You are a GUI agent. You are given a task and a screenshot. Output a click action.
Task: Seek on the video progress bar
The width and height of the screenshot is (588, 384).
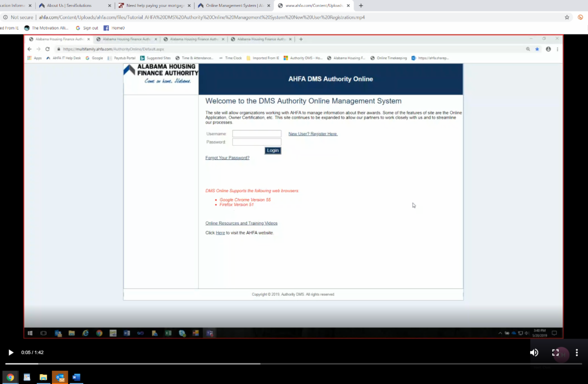(294, 363)
